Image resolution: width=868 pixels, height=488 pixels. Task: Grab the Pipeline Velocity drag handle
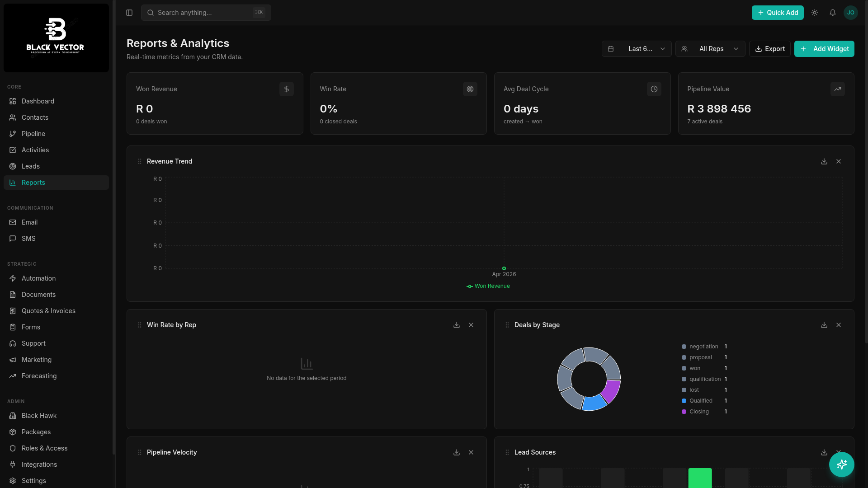(140, 452)
